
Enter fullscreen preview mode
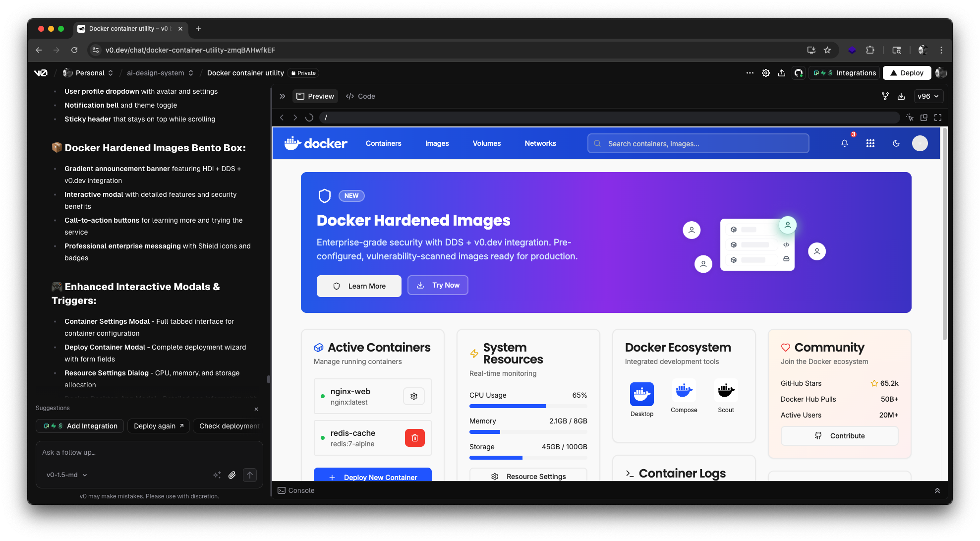(x=937, y=118)
